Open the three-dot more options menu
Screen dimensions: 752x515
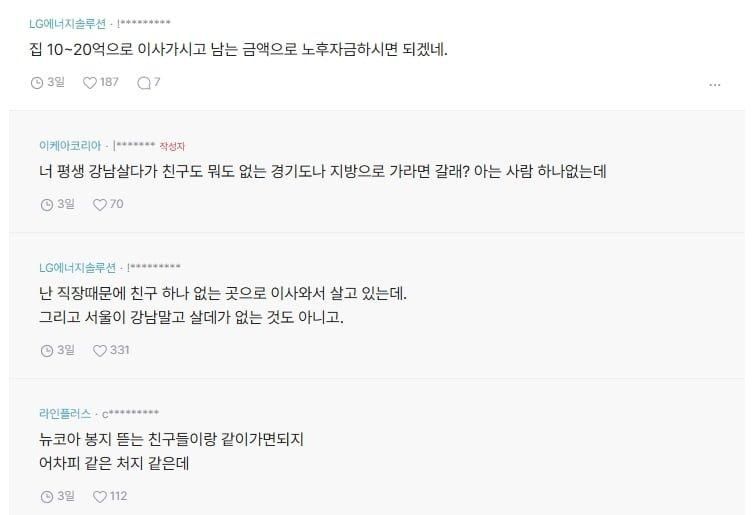point(715,85)
